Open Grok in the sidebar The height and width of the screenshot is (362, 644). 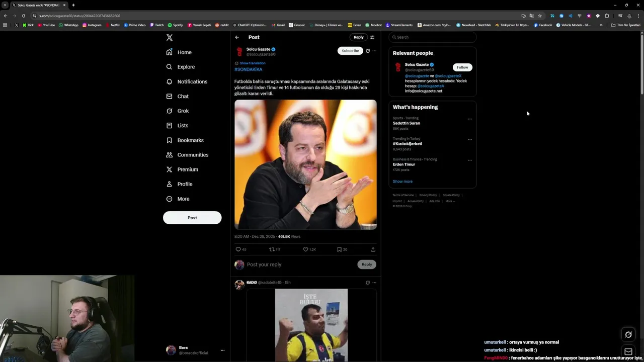tap(178, 111)
